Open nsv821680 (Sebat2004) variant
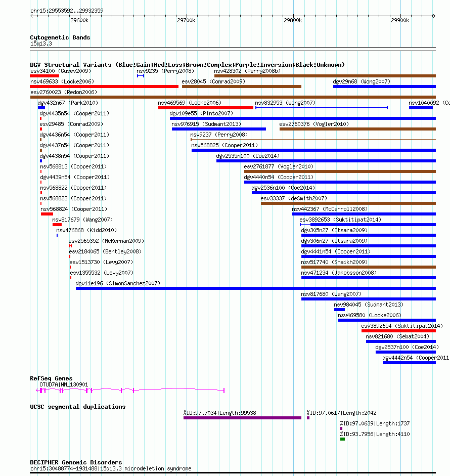Screen dimensions: 450x476 (401, 341)
